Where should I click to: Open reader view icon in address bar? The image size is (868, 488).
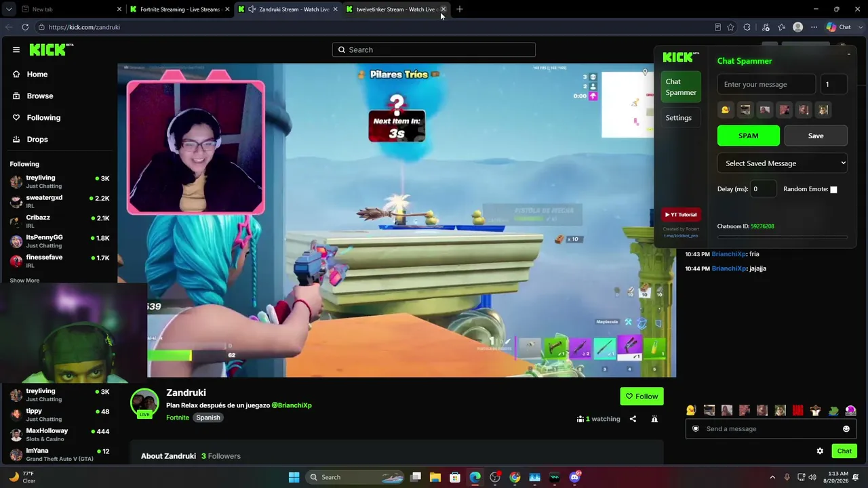pyautogui.click(x=717, y=27)
